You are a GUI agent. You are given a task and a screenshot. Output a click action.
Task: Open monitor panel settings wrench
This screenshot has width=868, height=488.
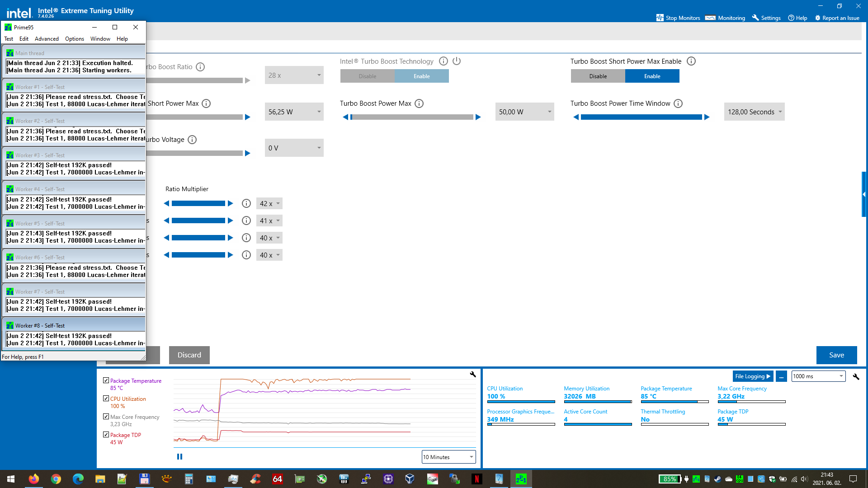[x=856, y=376]
